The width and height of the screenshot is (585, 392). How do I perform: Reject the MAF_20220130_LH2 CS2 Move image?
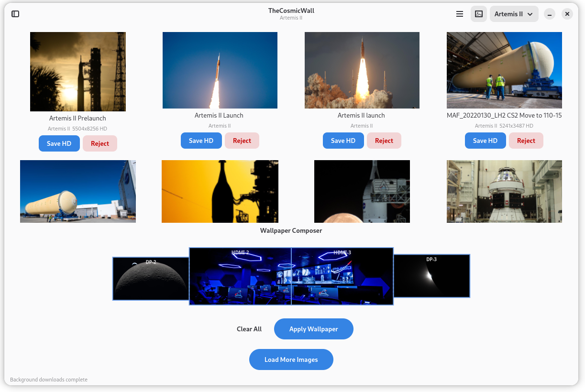[526, 141]
